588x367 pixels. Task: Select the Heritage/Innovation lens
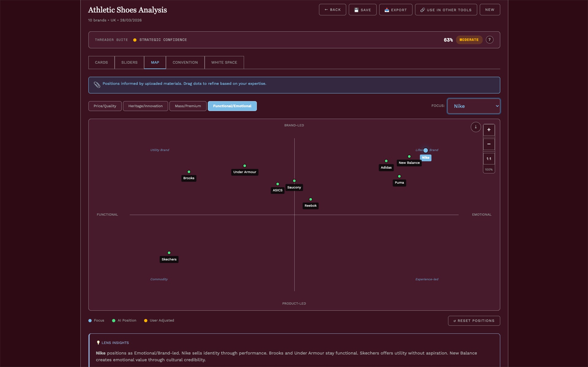145,106
